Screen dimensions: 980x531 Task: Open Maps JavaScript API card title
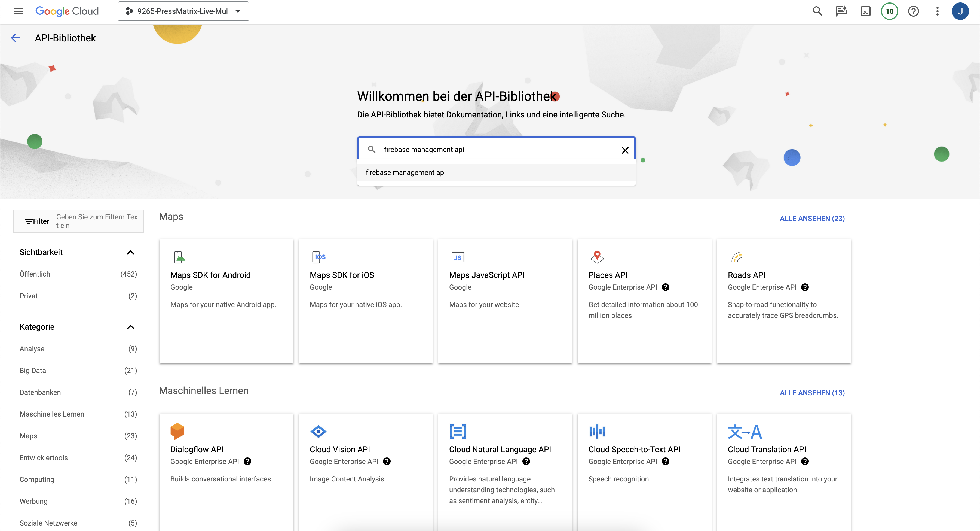[x=486, y=275]
